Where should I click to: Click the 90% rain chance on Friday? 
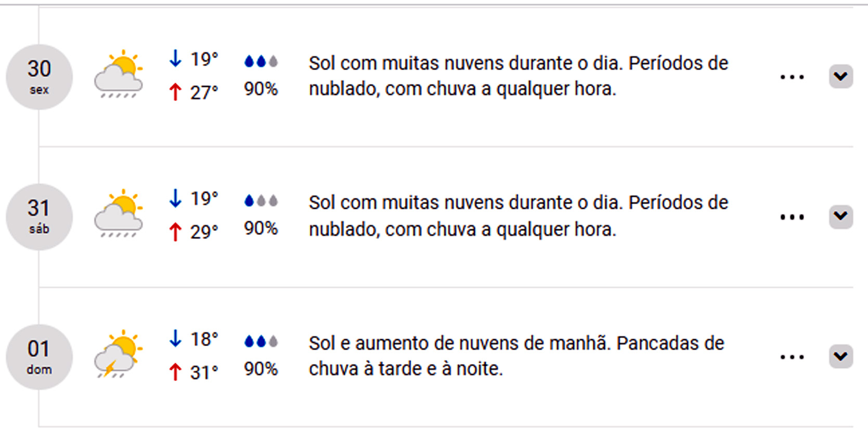click(261, 89)
